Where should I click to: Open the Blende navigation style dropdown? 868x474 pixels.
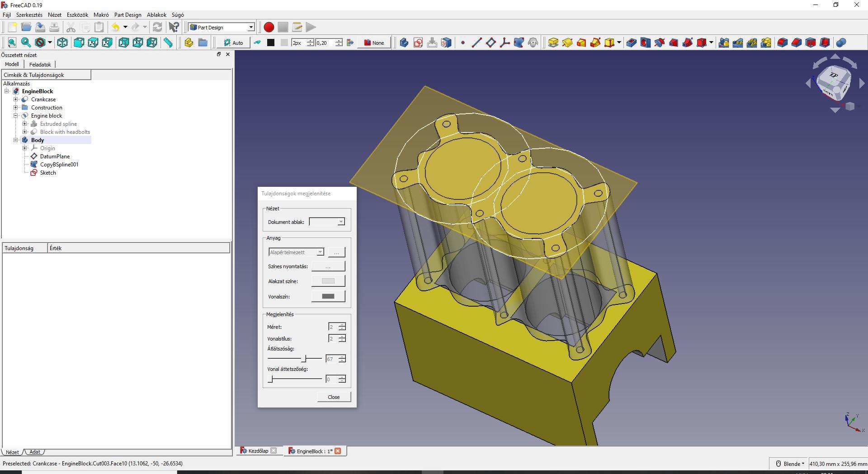pyautogui.click(x=790, y=464)
